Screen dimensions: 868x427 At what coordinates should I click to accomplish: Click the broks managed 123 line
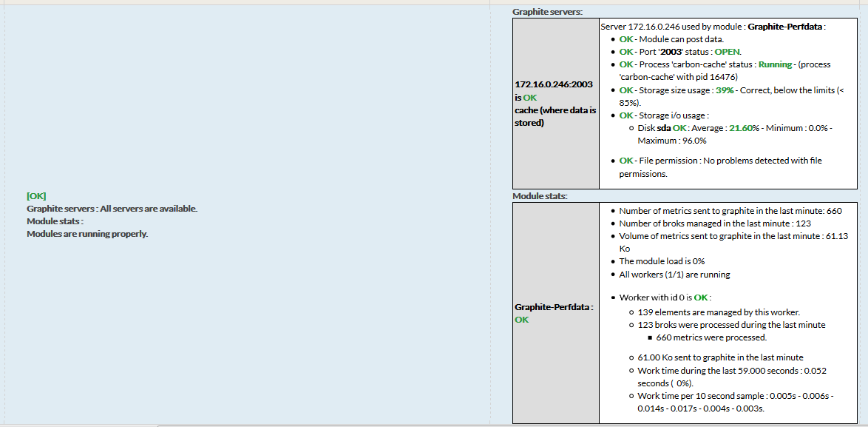(x=714, y=223)
